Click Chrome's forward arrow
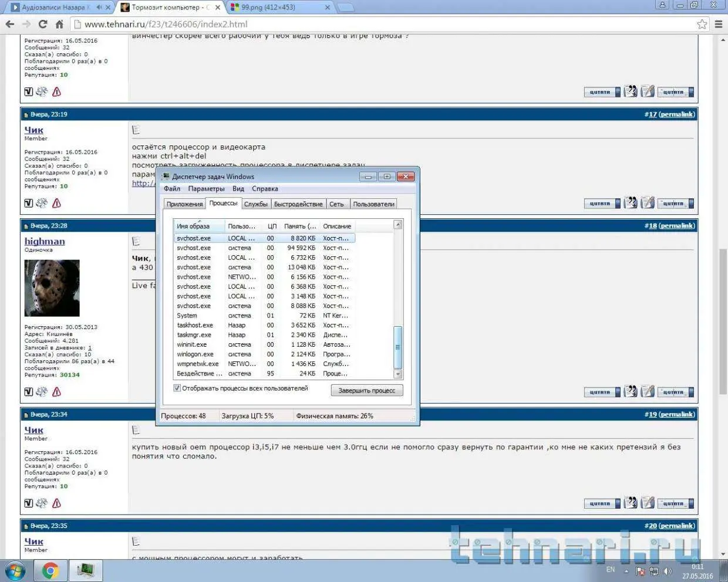The width and height of the screenshot is (728, 582). click(x=26, y=24)
